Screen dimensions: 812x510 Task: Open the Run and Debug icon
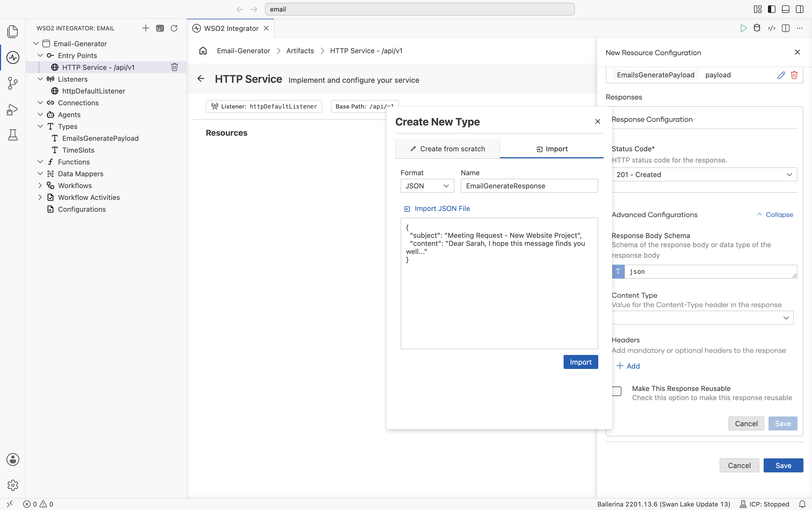(12, 110)
